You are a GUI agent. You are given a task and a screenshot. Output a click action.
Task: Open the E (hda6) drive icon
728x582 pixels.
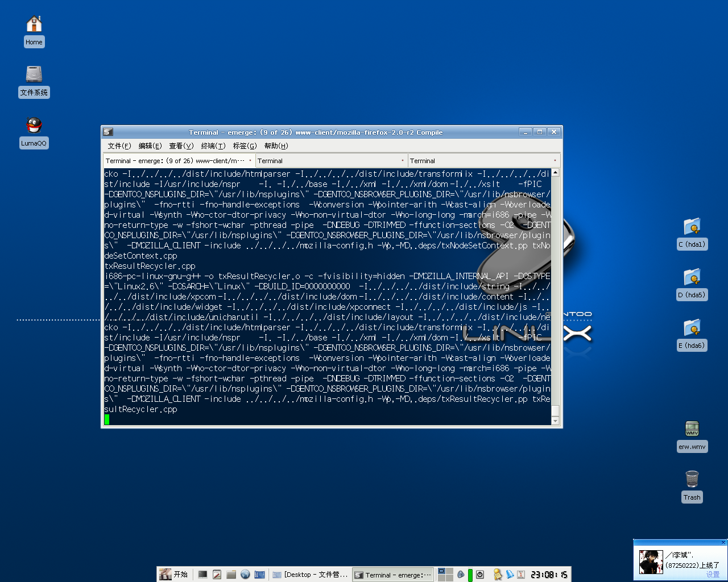692,335
